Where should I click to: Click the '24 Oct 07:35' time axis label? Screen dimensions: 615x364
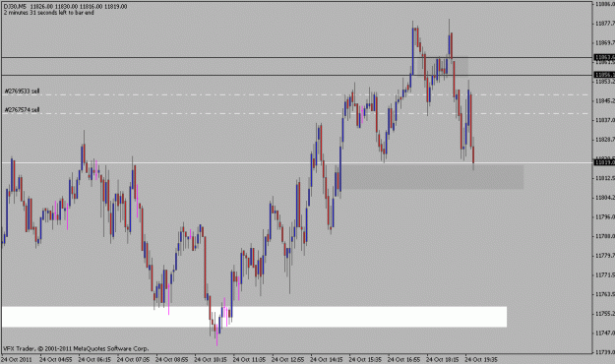click(134, 359)
